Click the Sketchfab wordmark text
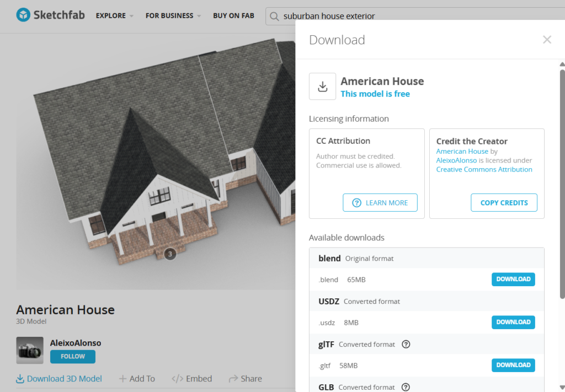The width and height of the screenshot is (565, 392). pos(59,15)
